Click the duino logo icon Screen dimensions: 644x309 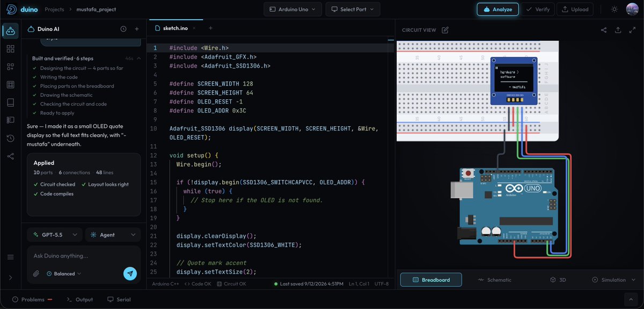pos(11,9)
